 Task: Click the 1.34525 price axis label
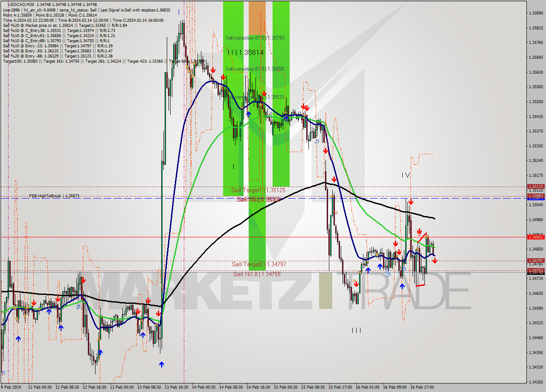536,323
